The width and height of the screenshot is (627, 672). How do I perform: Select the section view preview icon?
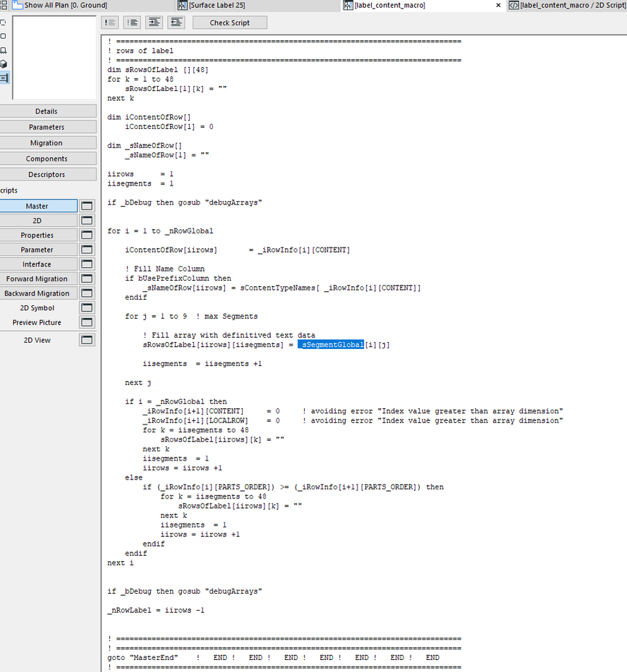click(x=4, y=50)
